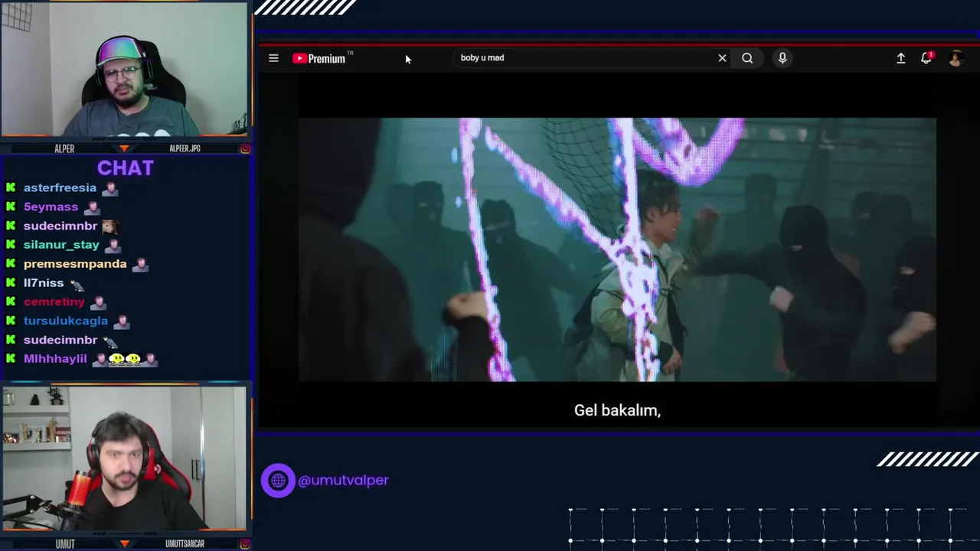Click chat username silanur_stay
This screenshot has height=551, width=980.
tap(61, 245)
